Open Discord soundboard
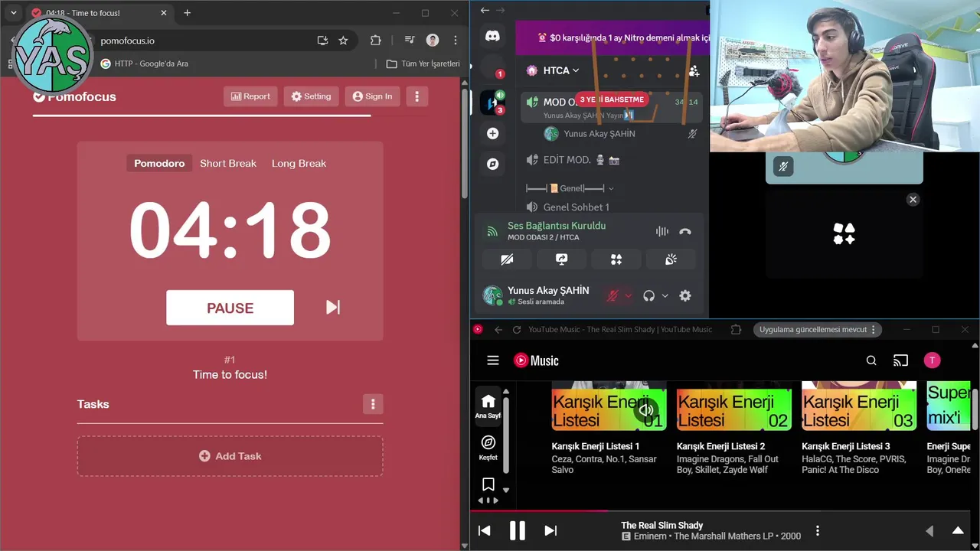The image size is (980, 551). pyautogui.click(x=671, y=259)
